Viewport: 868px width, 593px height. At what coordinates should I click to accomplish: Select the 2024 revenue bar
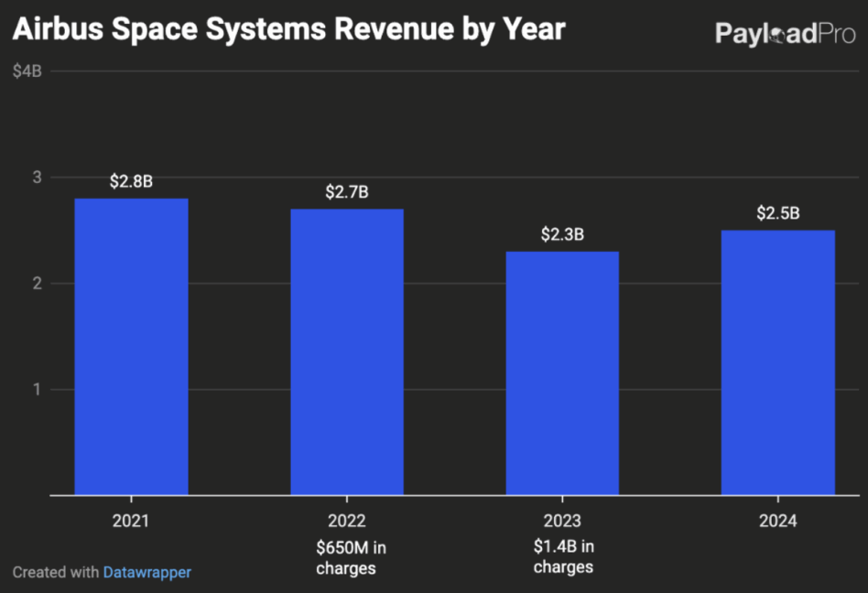pyautogui.click(x=777, y=363)
